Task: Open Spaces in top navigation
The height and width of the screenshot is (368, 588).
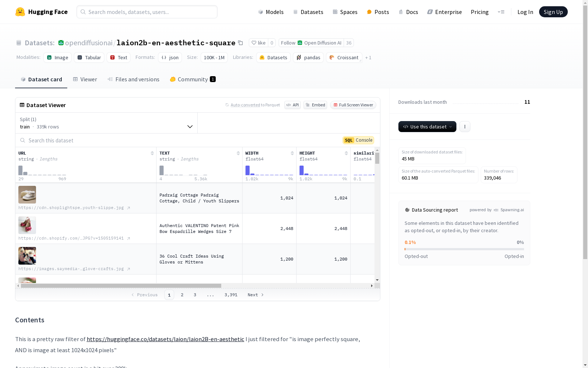Action: point(345,12)
